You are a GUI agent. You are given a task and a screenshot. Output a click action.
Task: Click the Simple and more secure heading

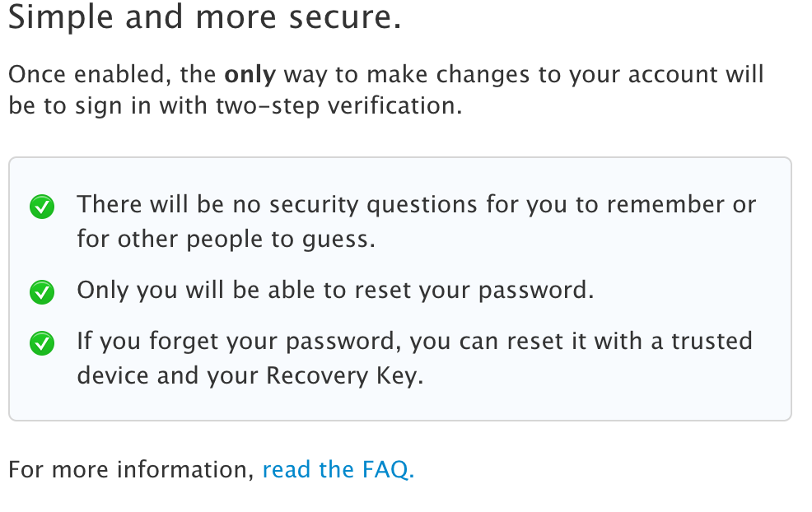point(204,18)
